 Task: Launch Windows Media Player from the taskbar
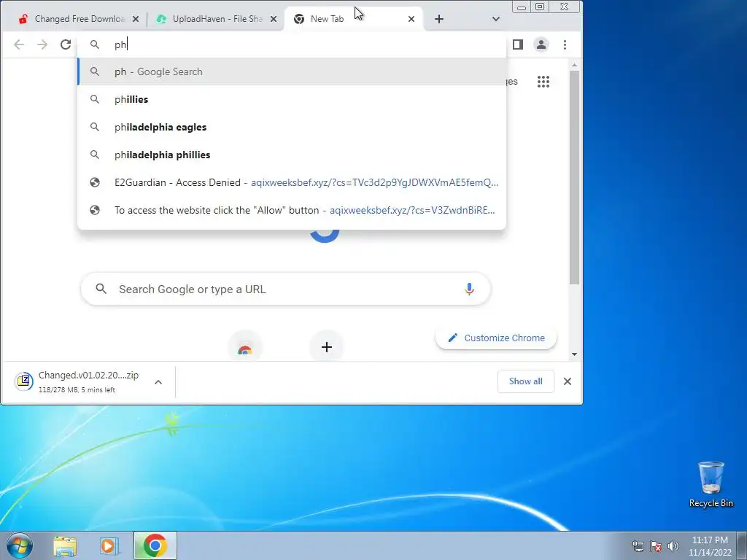109,545
